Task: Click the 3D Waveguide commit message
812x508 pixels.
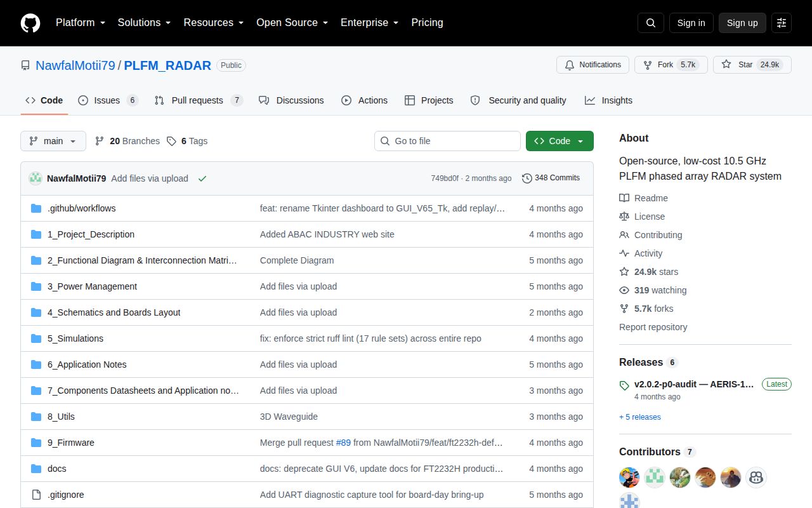Action: tap(289, 417)
